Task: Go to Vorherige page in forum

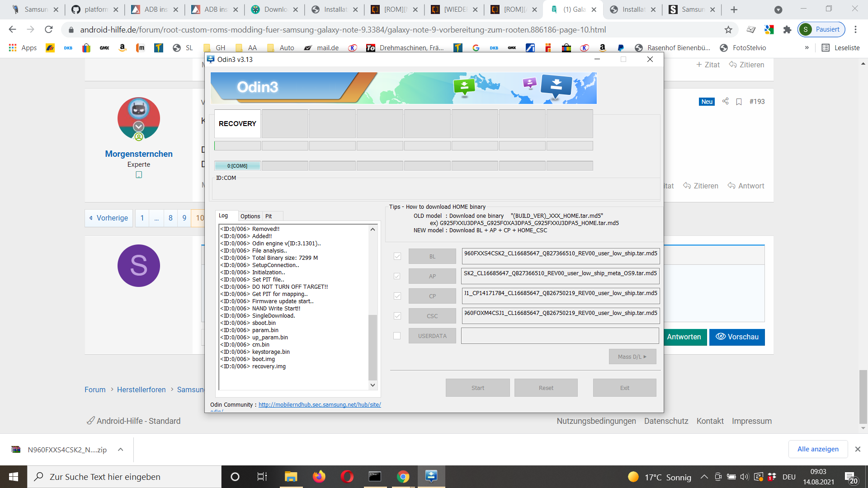Action: (x=108, y=218)
